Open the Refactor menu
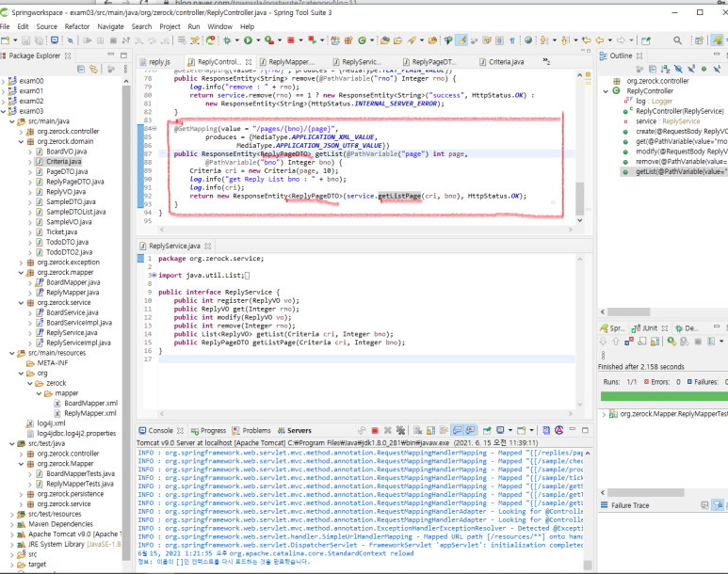The height and width of the screenshot is (574, 728). point(77,26)
